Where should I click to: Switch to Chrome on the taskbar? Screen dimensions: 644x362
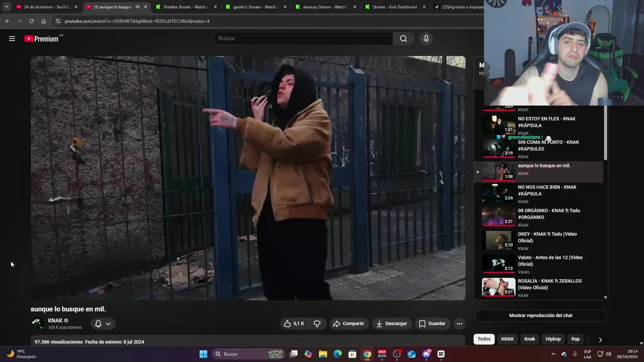click(x=367, y=354)
